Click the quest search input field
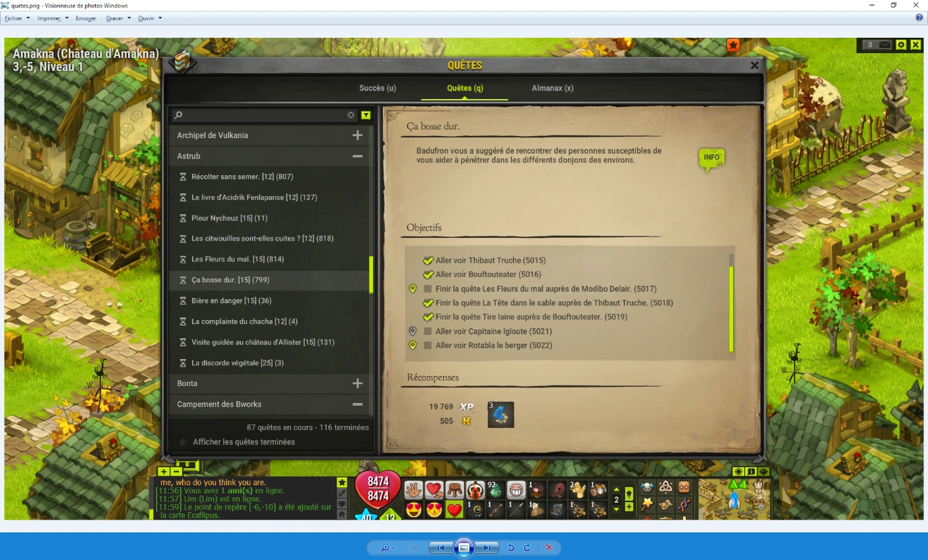The width and height of the screenshot is (928, 560). click(264, 115)
